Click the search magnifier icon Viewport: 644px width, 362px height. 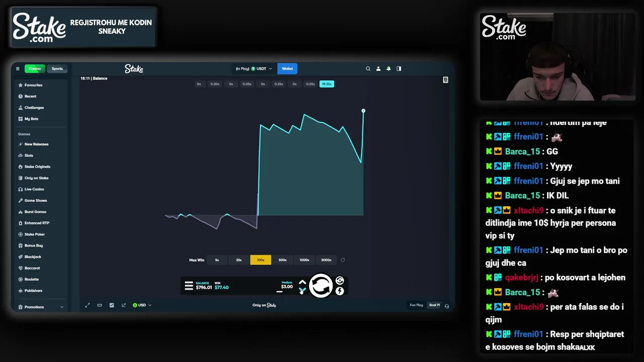coord(368,69)
